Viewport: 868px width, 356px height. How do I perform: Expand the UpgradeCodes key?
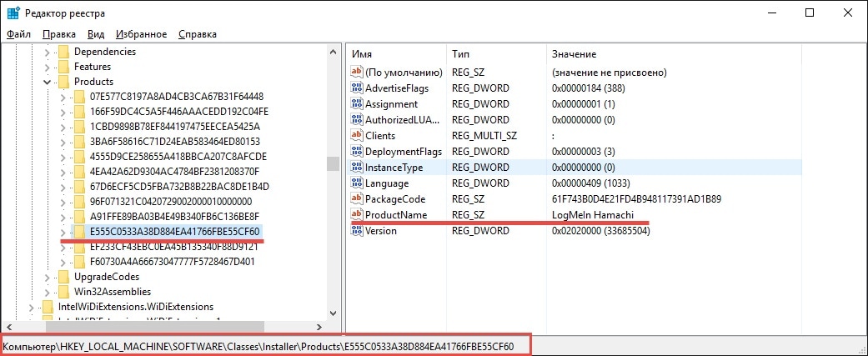coord(47,277)
